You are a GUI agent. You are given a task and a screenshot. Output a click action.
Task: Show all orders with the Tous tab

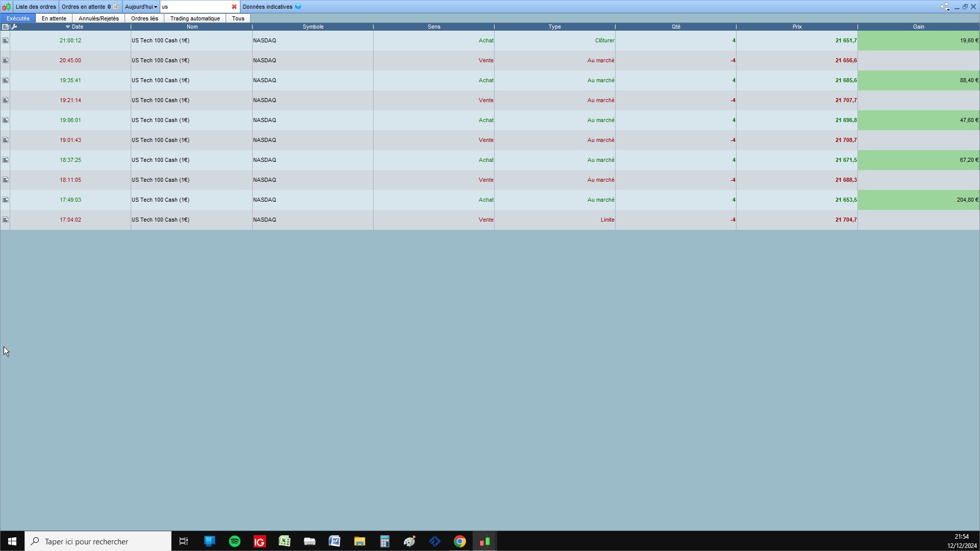click(238, 18)
